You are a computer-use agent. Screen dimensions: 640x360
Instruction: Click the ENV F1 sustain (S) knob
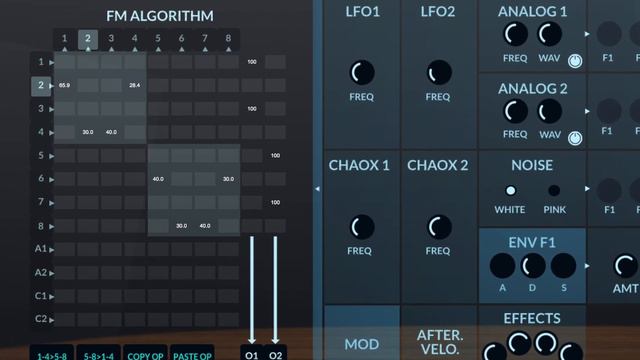(563, 266)
